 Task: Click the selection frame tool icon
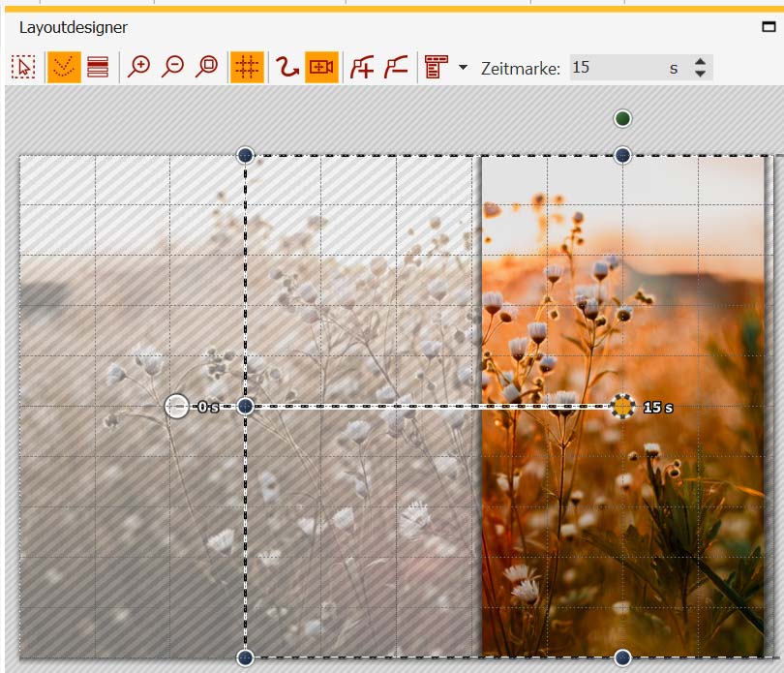tap(24, 68)
